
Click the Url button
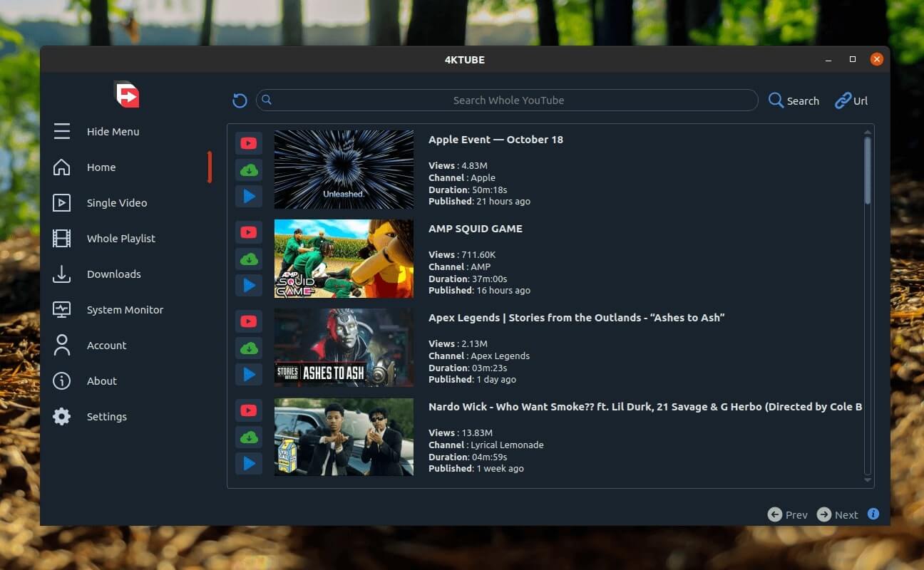coord(851,101)
